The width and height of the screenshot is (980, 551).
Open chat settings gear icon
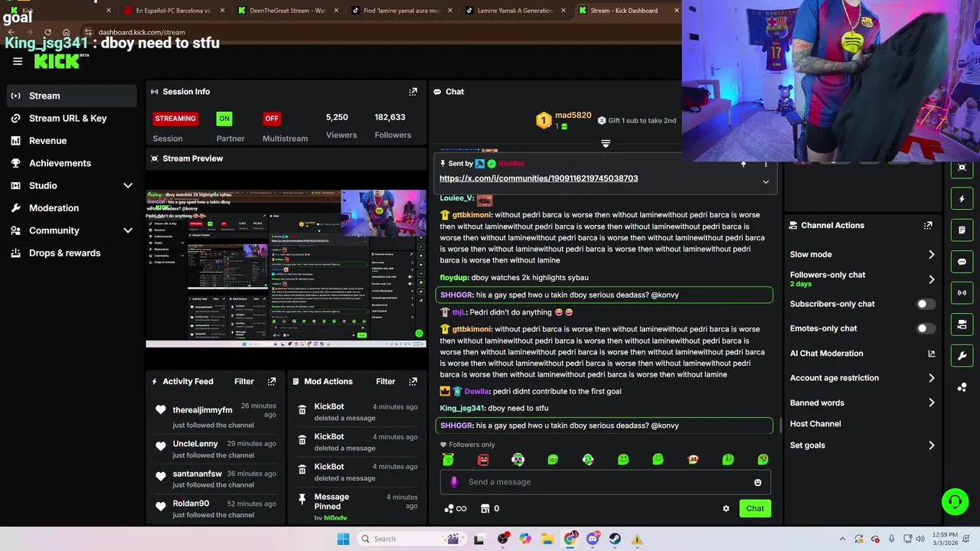(726, 508)
